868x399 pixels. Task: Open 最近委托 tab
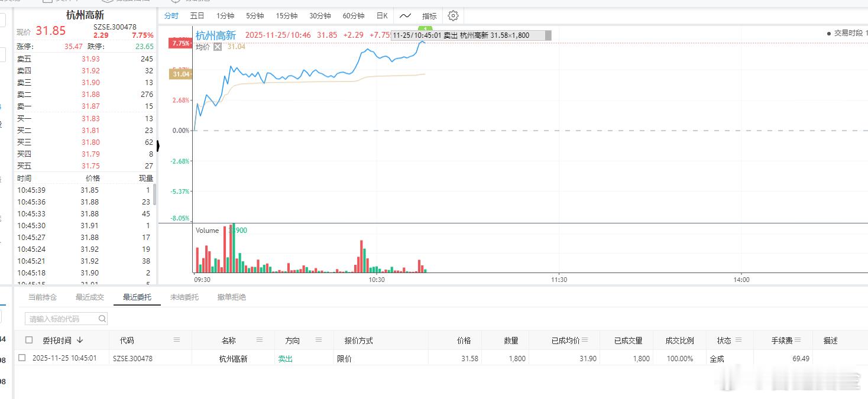pyautogui.click(x=137, y=297)
